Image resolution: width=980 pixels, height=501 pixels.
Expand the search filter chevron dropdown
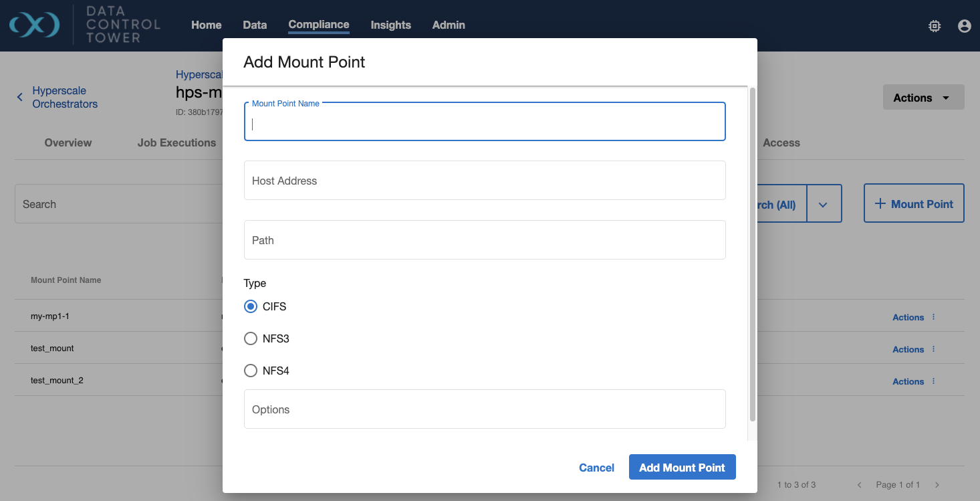click(823, 205)
